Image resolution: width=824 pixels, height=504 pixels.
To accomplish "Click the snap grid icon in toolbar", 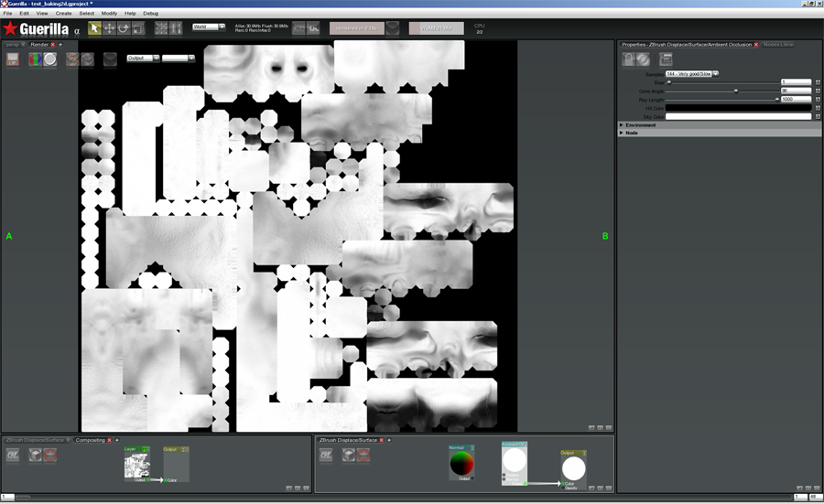I will [x=161, y=28].
